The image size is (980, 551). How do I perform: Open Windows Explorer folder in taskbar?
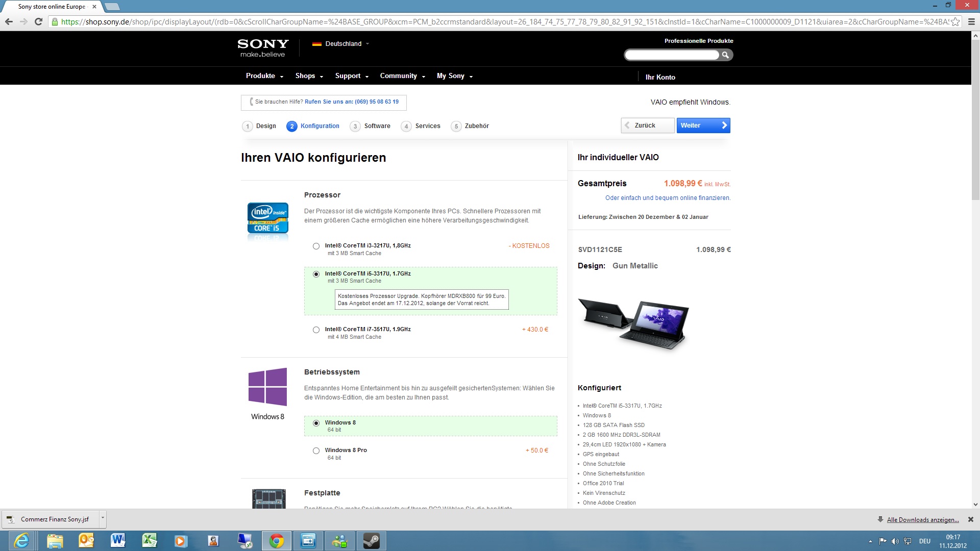pos(55,541)
